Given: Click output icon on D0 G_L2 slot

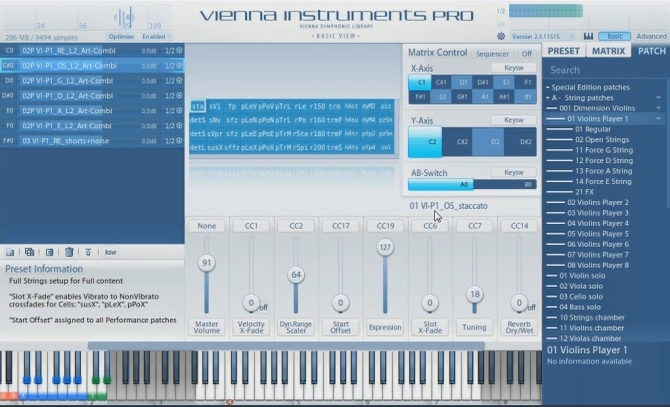Looking at the screenshot, I should 179,80.
